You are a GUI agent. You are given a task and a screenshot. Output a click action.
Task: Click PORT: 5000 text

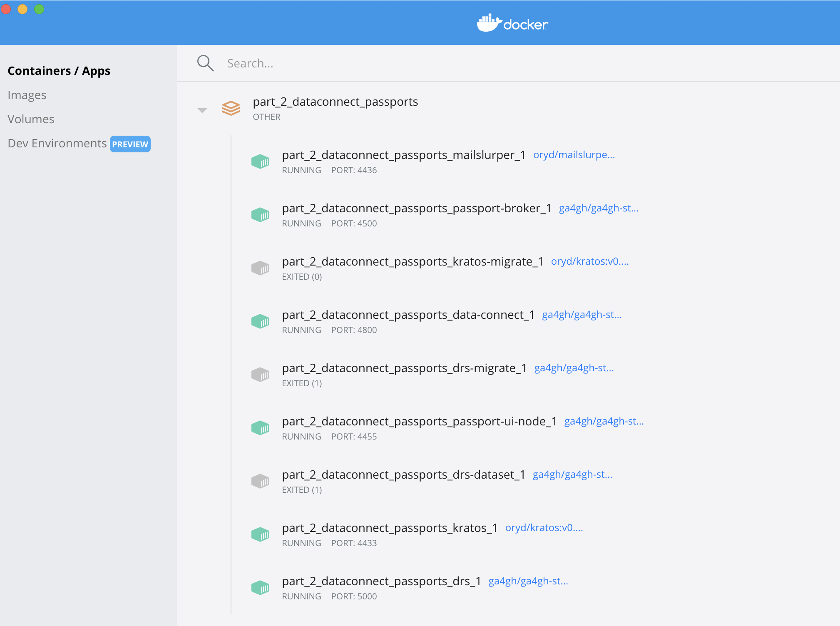tap(354, 596)
